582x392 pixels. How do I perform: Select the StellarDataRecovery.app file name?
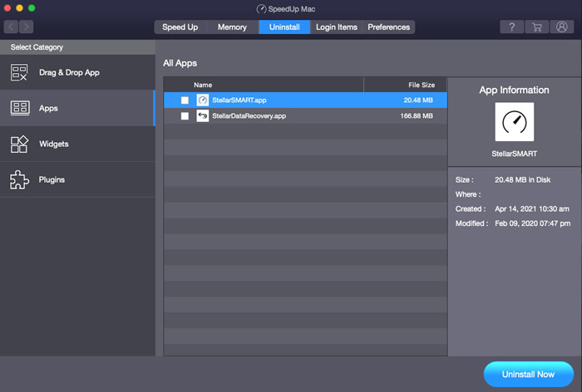[x=249, y=116]
